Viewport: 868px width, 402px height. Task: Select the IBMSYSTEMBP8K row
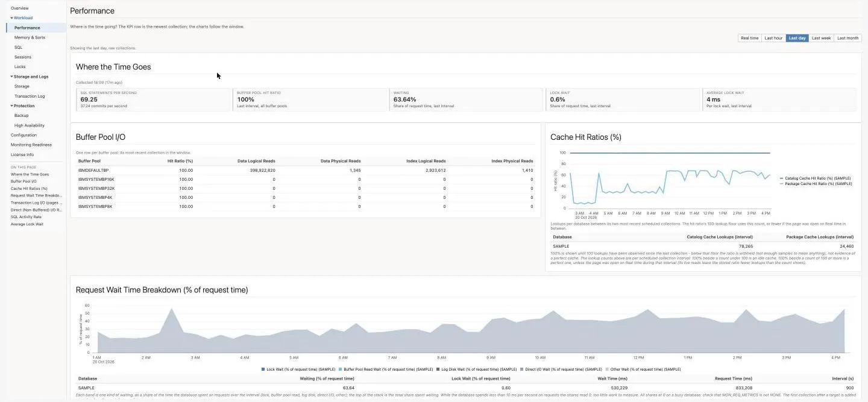click(306, 206)
